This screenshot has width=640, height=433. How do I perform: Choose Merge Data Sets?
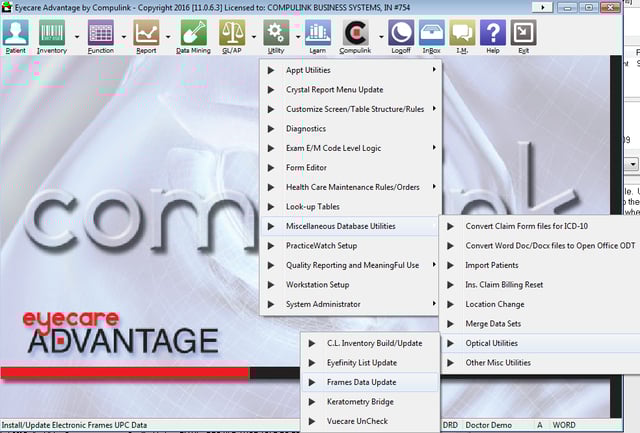point(540,324)
